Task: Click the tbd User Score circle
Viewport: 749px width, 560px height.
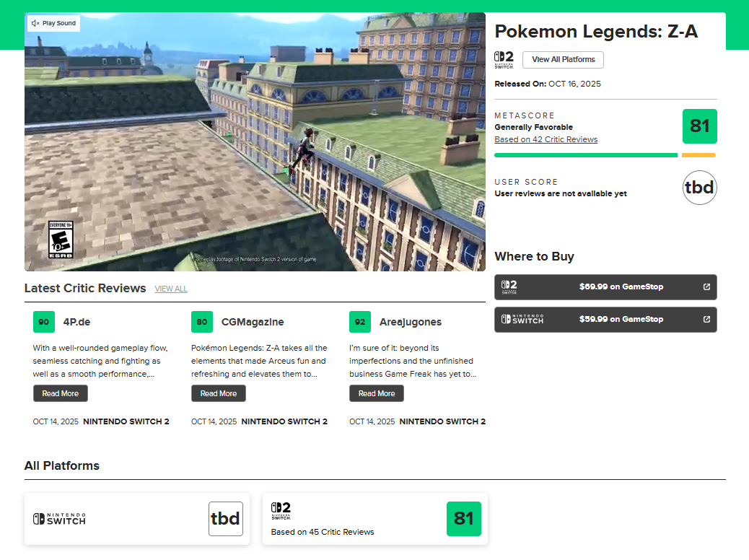Action: coord(699,188)
